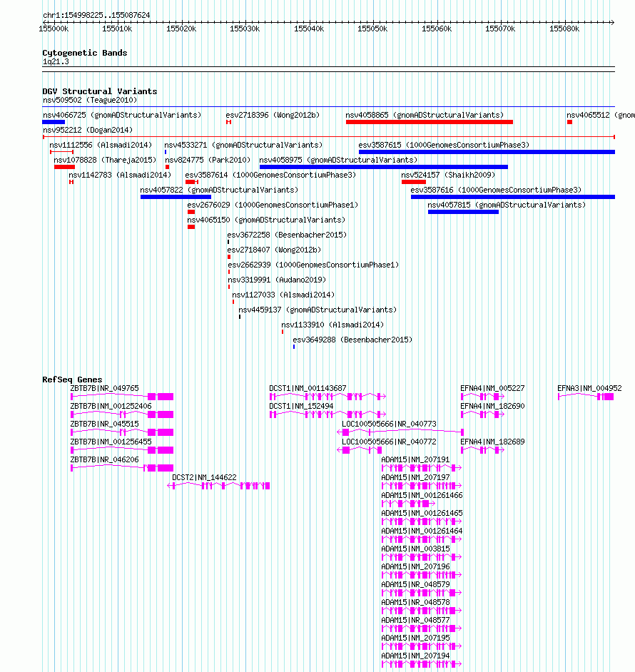Select esv3672258 (Besenbacher2015) label
The width and height of the screenshot is (635, 672).
point(288,235)
